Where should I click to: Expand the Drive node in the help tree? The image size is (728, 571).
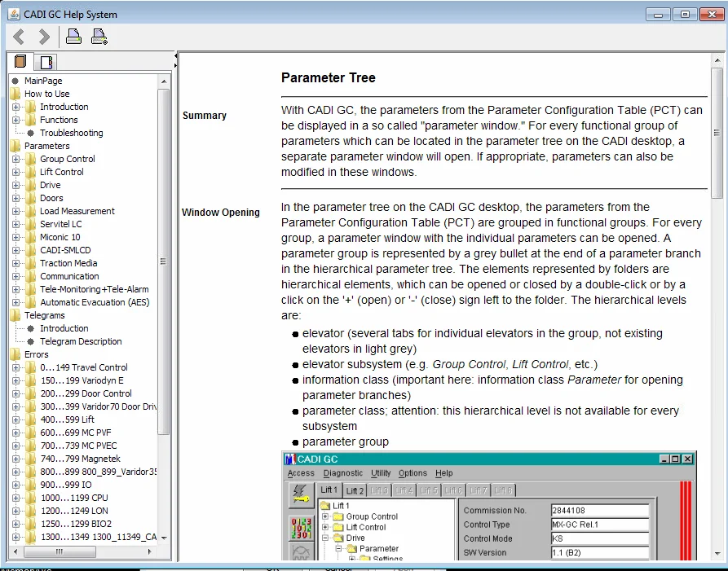point(15,185)
